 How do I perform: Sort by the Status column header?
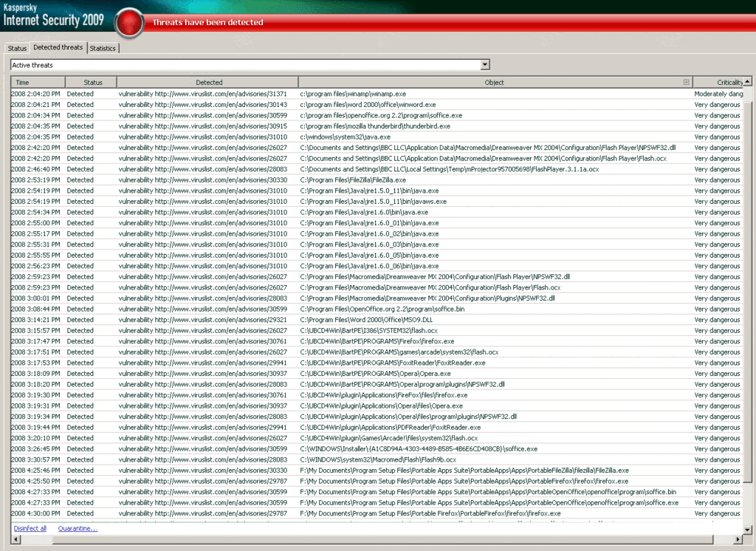91,83
